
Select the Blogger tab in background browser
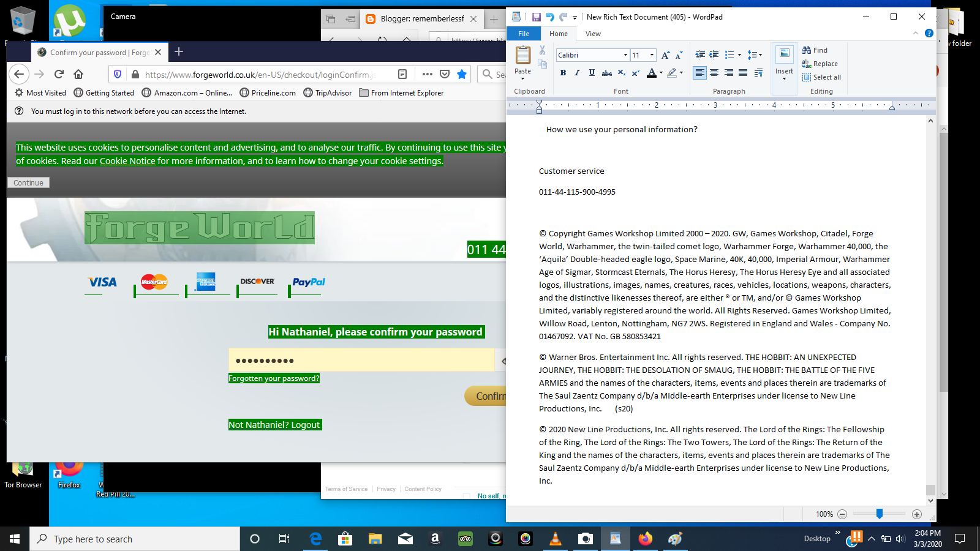point(422,19)
